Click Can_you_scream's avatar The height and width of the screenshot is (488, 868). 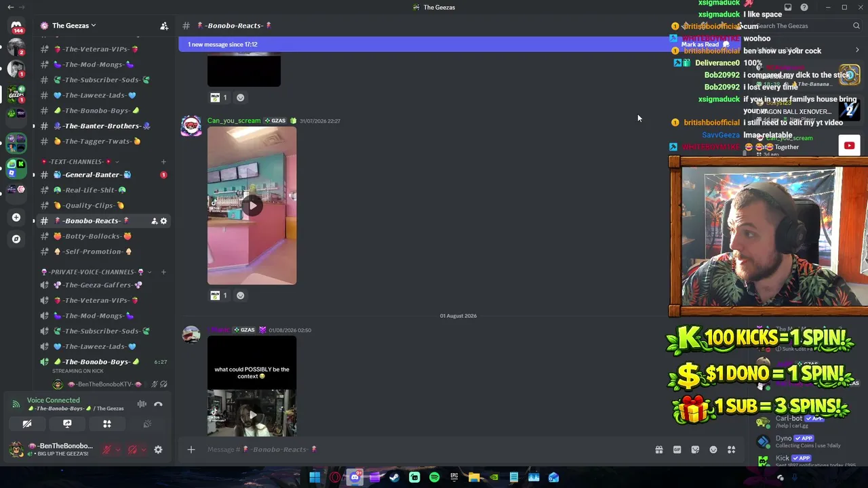191,126
